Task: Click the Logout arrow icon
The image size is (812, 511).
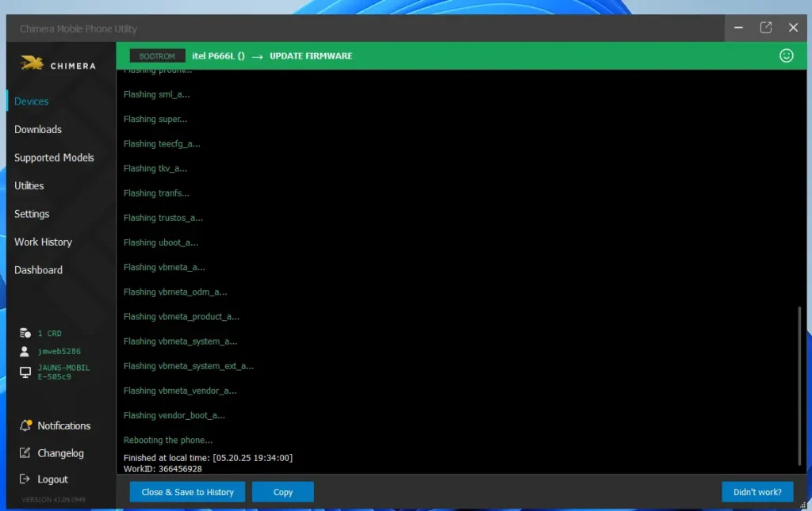Action: [25, 479]
